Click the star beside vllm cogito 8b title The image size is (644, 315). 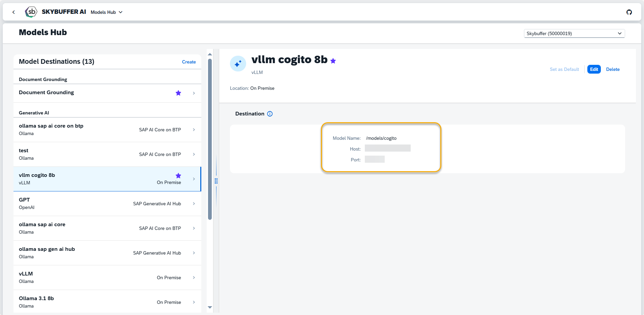(333, 61)
